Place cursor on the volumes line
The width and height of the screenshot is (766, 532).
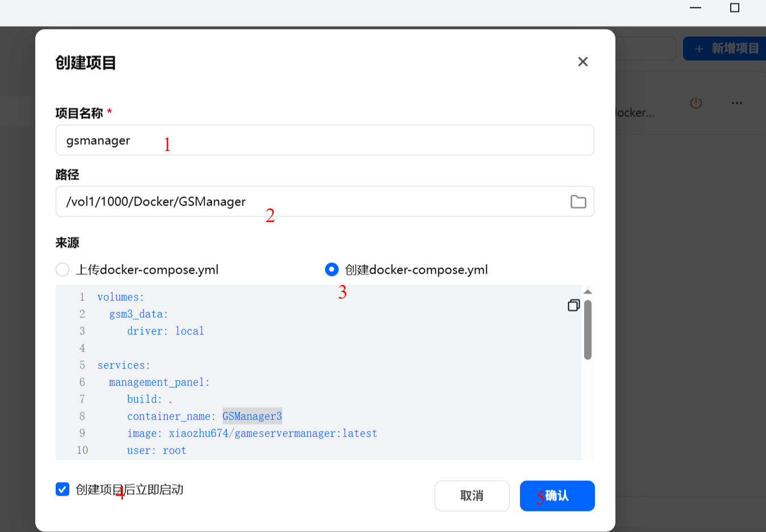pos(120,296)
